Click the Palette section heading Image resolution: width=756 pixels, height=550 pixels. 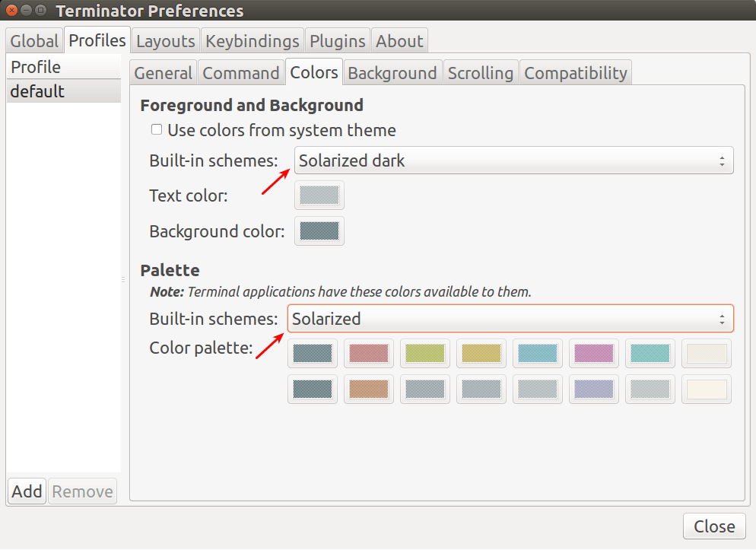click(x=170, y=270)
